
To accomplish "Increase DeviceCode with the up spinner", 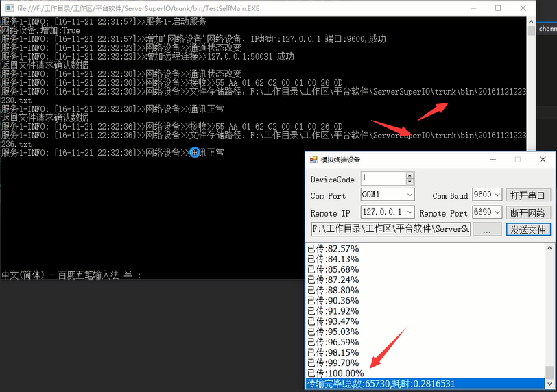I will point(410,175).
